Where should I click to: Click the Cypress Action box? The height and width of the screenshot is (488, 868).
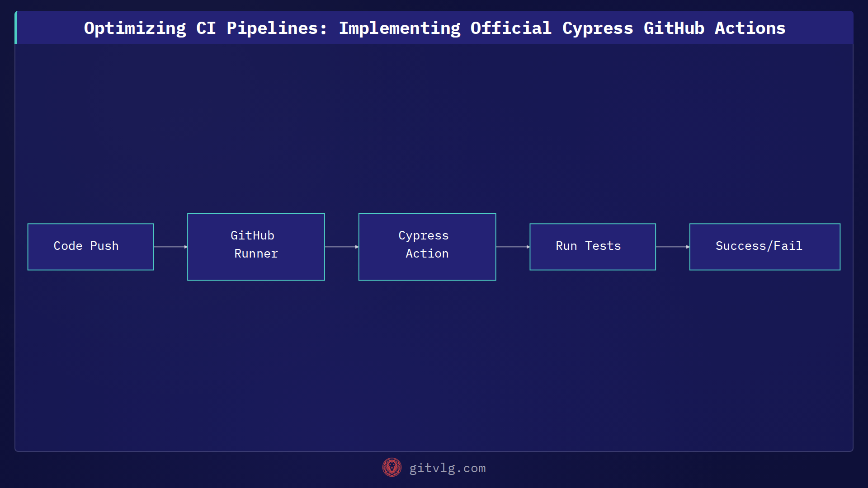pyautogui.click(x=427, y=247)
